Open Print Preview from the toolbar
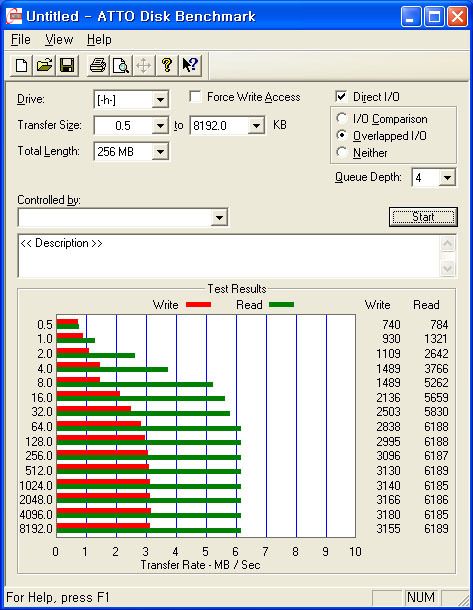Screen dimensions: 473x610 click(x=121, y=65)
